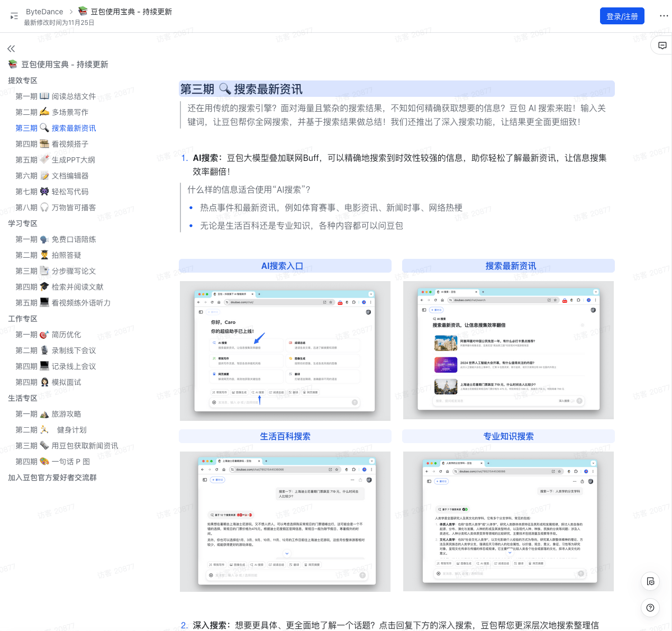
Task: Open 第二期 录制线下会议 page
Action: click(56, 350)
